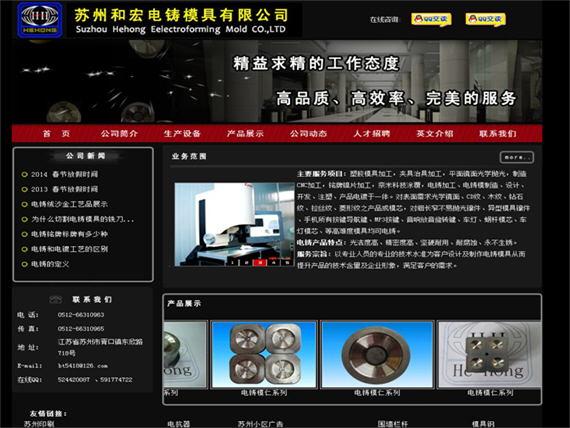Open the news link 电铸和电镀工艺的区别
Viewport: 570px width, 428px height.
(69, 249)
